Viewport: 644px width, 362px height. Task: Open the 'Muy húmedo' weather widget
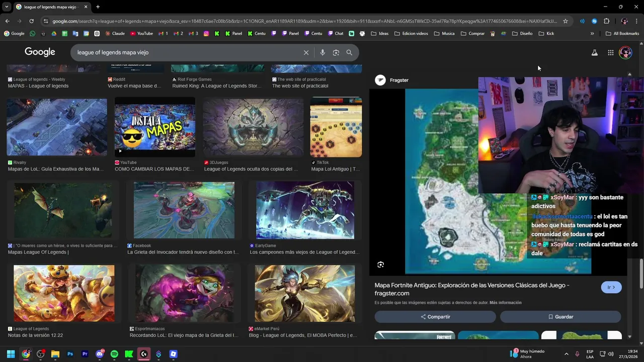528,354
